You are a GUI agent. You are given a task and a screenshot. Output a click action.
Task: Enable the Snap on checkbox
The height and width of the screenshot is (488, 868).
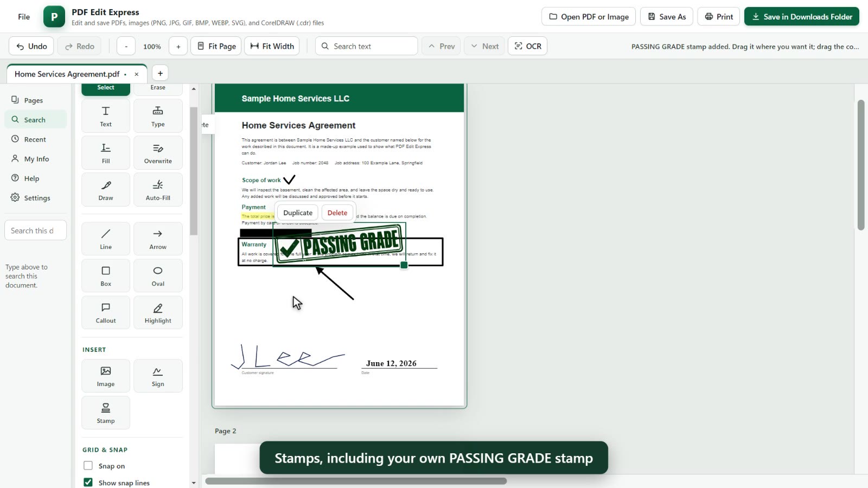tap(88, 466)
